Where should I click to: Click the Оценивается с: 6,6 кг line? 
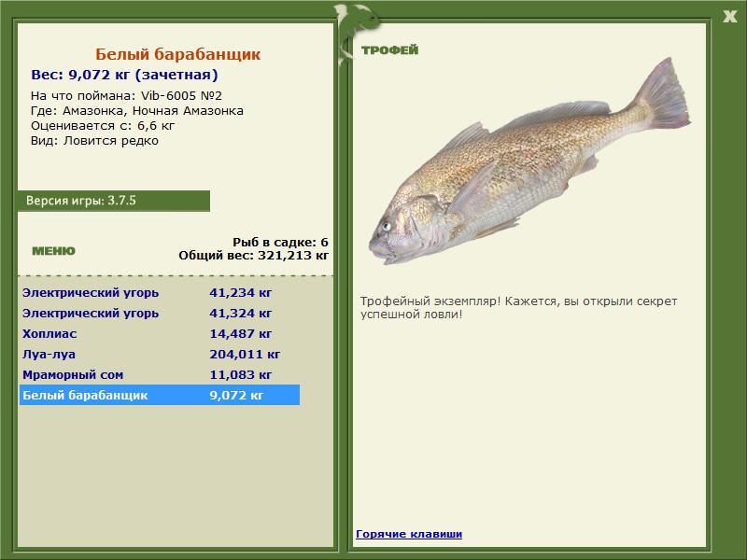103,126
